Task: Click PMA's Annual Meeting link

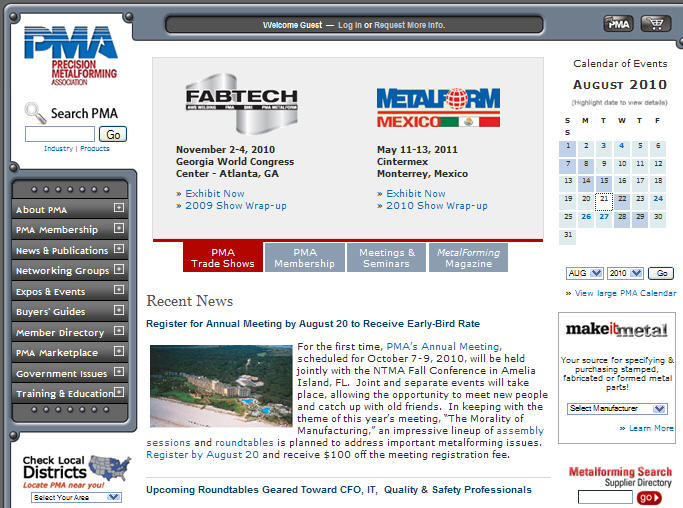Action: [444, 346]
